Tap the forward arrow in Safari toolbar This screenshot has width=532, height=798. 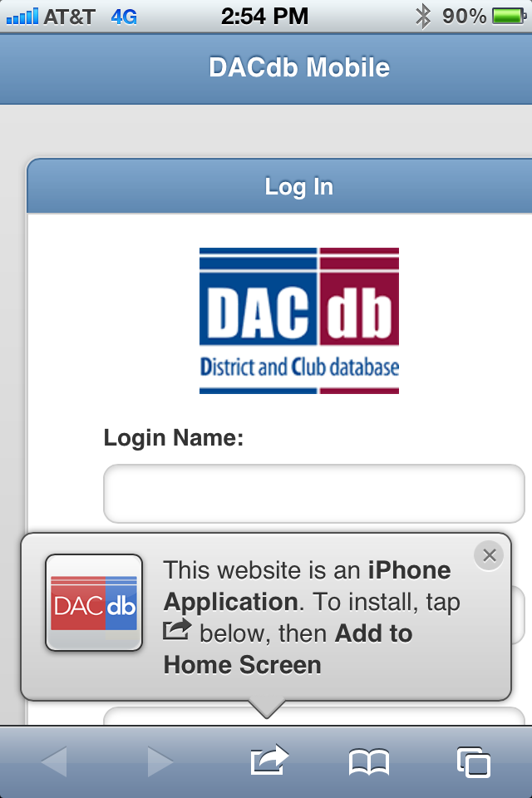(x=160, y=762)
